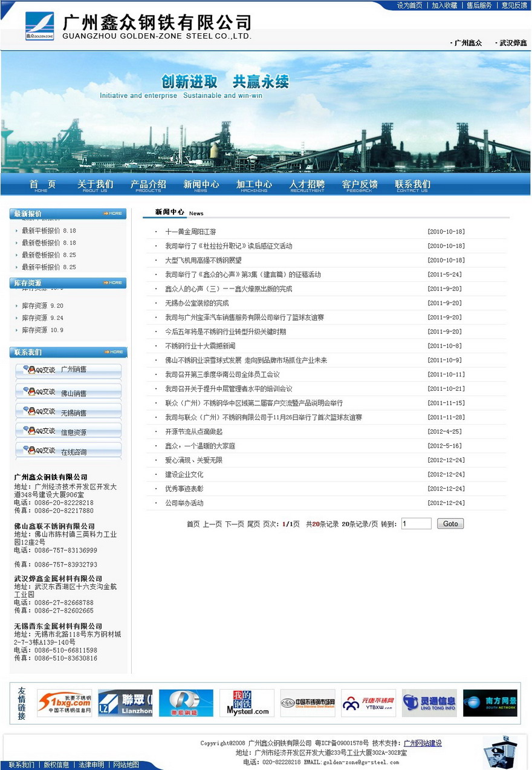The image size is (532, 770).
Task: Click MORE arrow in 库存资源 panel
Action: pyautogui.click(x=113, y=282)
